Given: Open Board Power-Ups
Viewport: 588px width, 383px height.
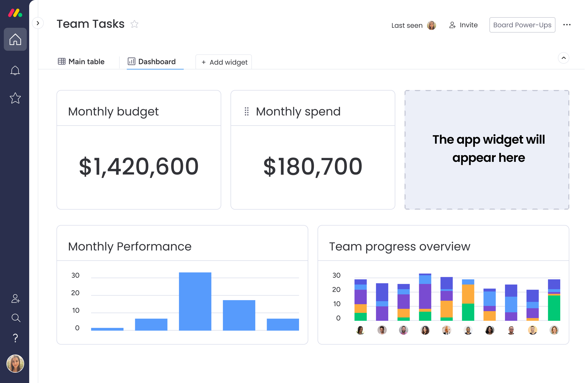Looking at the screenshot, I should [522, 25].
